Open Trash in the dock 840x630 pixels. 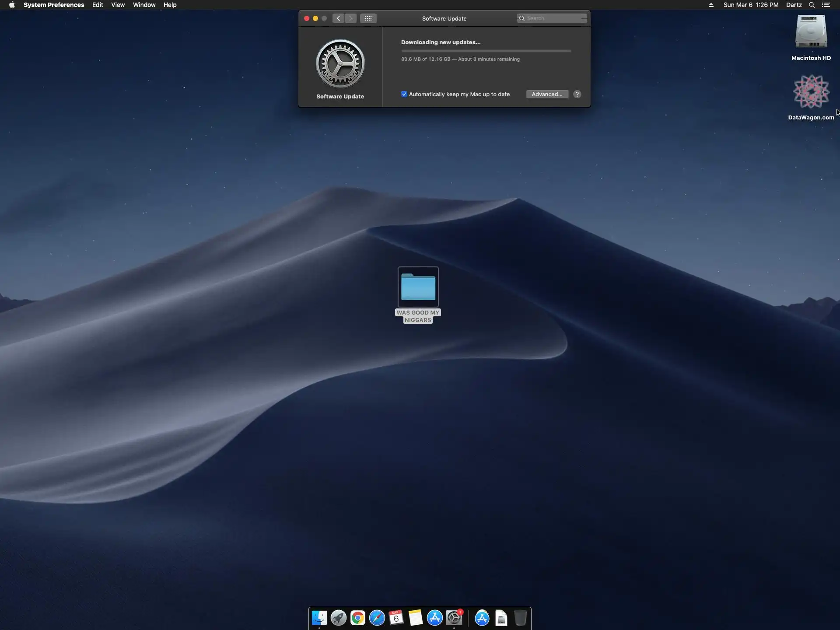tap(520, 618)
